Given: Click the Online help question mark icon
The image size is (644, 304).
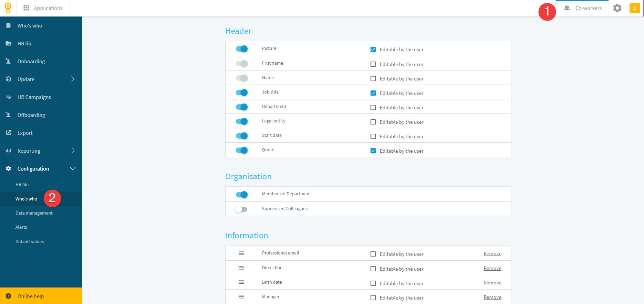Looking at the screenshot, I should pyautogui.click(x=9, y=296).
